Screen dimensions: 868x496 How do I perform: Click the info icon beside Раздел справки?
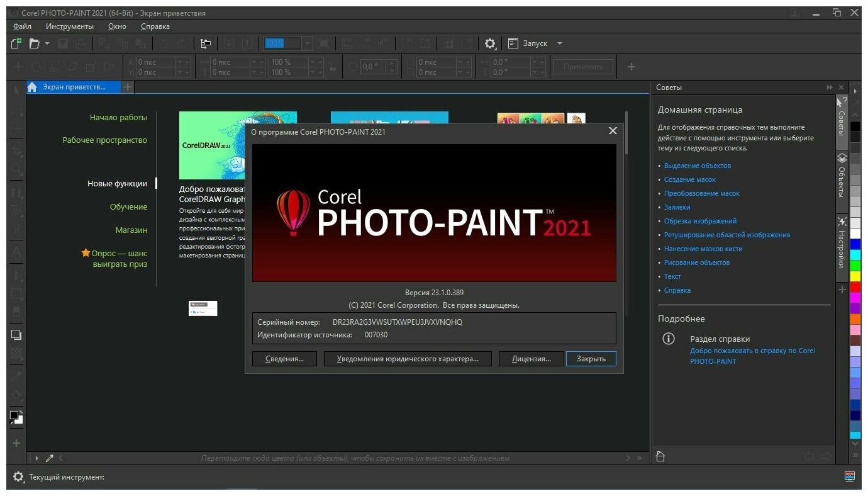(x=669, y=339)
